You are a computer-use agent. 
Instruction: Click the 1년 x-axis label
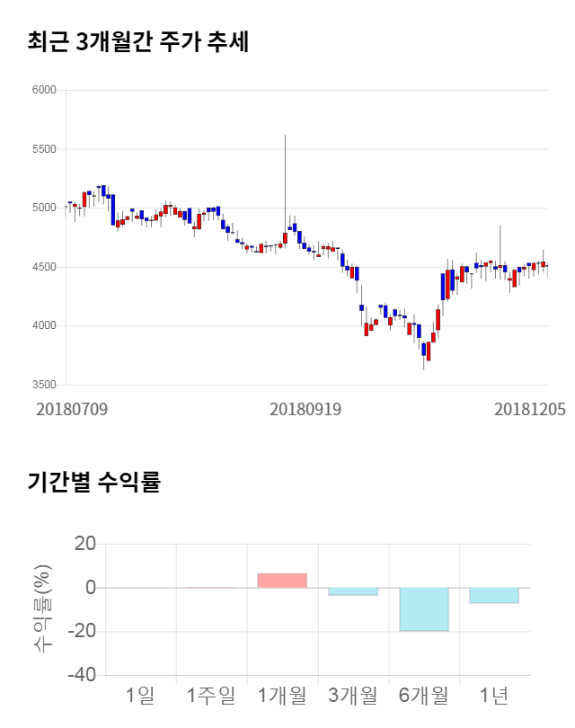coord(494,695)
